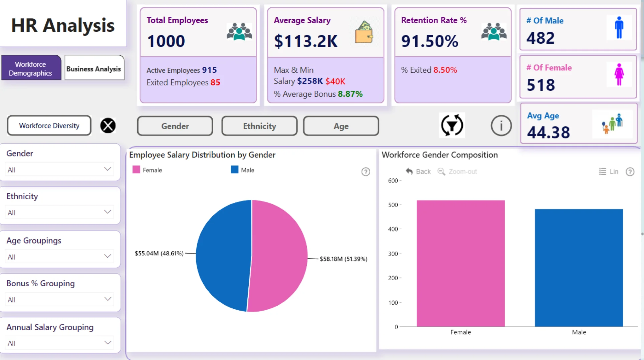Screen dimensions: 644x360
Task: Click the $40K min salary figure
Action: point(335,81)
